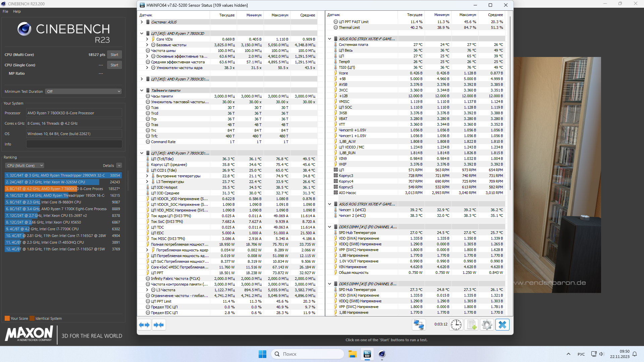Start the CPU Multi Core test
The width and height of the screenshot is (644, 362).
[114, 55]
